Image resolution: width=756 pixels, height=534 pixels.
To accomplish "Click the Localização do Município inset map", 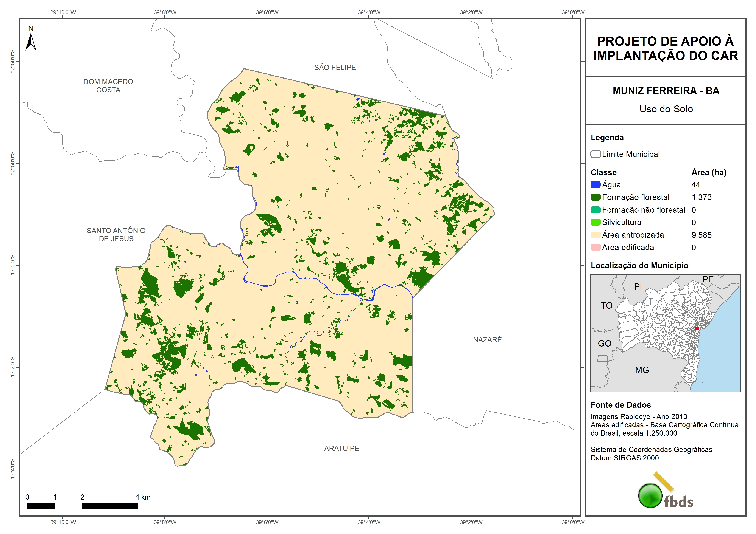I will coord(666,333).
